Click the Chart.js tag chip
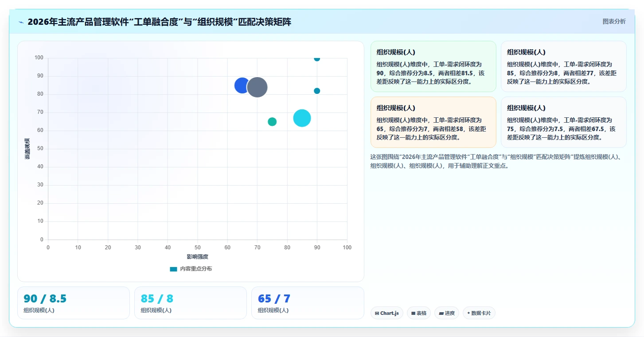The image size is (644, 337). pos(387,313)
